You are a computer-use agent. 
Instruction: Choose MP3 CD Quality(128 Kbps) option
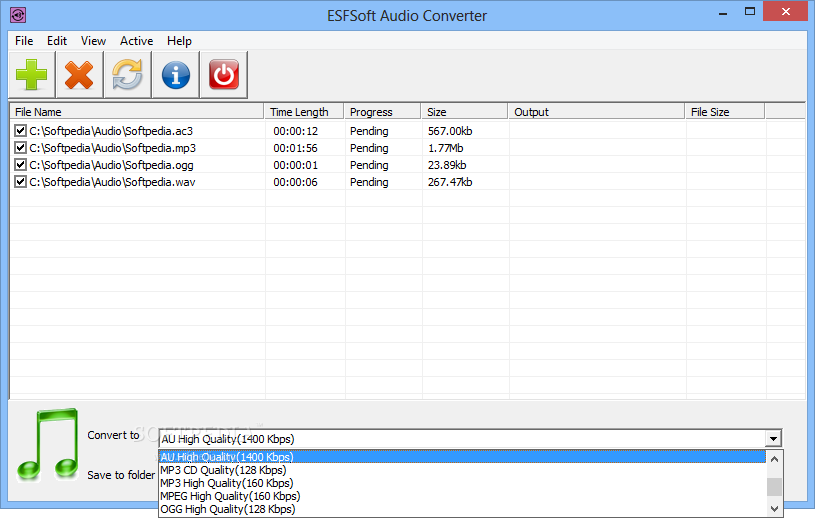(x=462, y=470)
